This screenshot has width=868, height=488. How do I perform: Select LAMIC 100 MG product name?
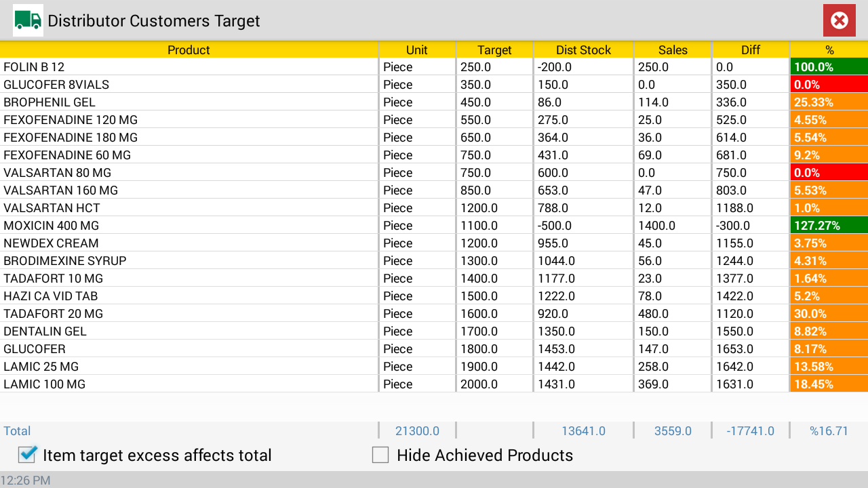pyautogui.click(x=44, y=384)
